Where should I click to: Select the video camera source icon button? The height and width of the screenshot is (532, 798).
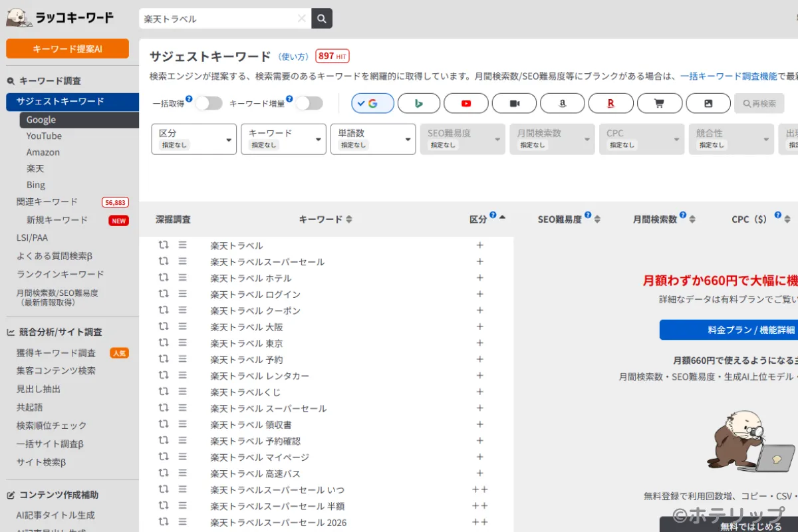(x=514, y=103)
